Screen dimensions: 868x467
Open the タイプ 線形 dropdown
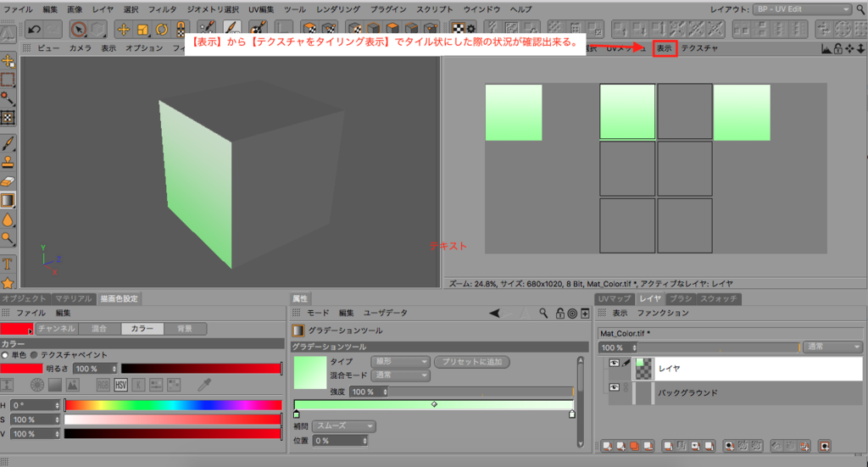[x=400, y=361]
